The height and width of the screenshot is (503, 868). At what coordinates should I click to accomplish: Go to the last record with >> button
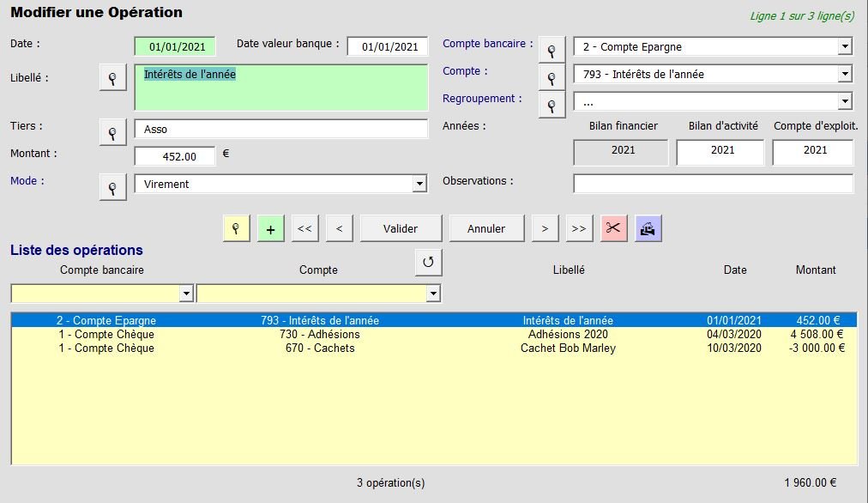(x=579, y=228)
